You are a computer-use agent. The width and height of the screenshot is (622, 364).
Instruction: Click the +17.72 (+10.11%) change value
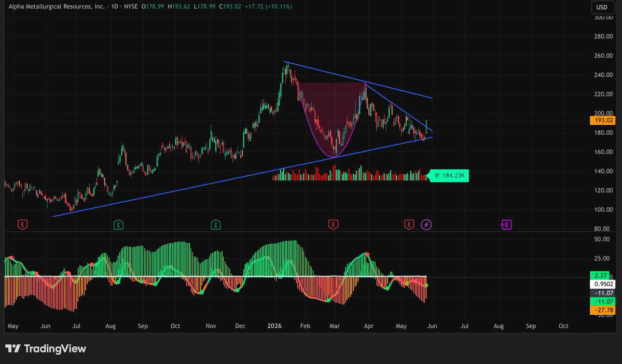pos(268,6)
